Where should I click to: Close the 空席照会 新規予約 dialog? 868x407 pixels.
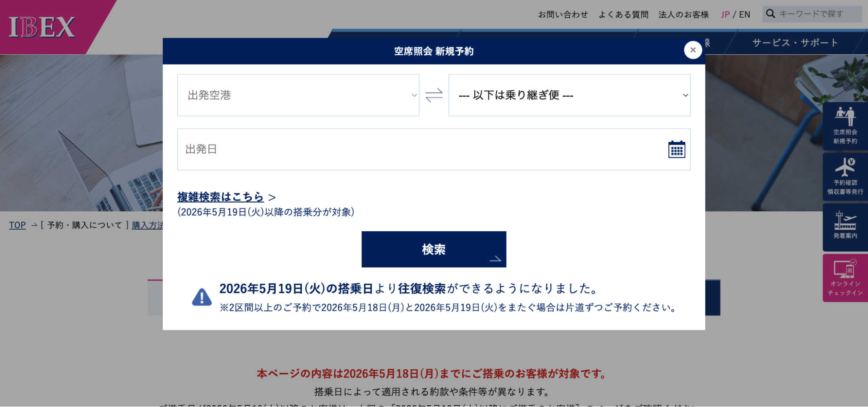(x=693, y=50)
